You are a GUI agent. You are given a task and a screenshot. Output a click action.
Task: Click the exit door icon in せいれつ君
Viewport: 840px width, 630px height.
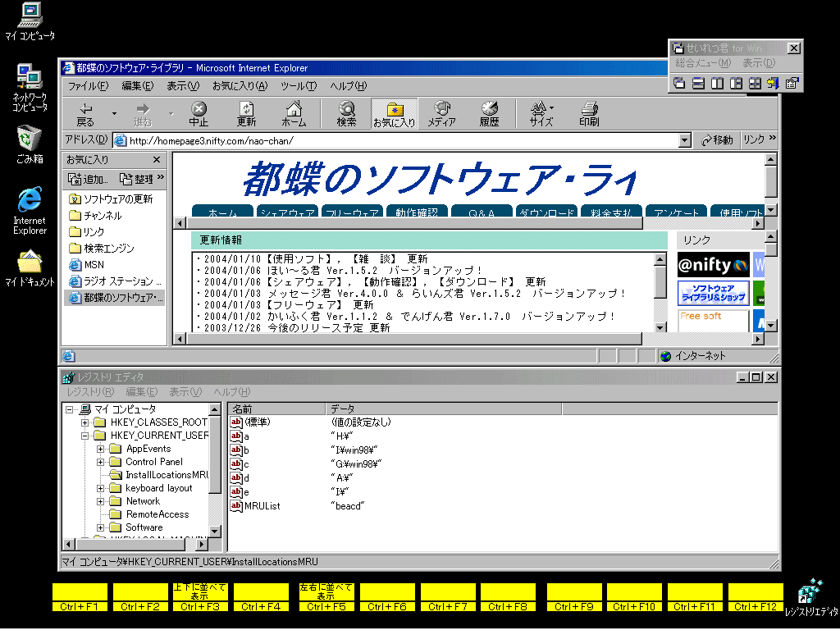tap(773, 83)
